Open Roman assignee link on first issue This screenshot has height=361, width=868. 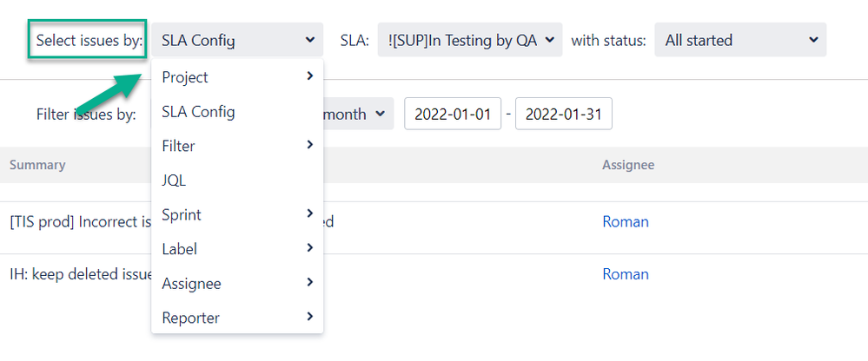click(625, 221)
